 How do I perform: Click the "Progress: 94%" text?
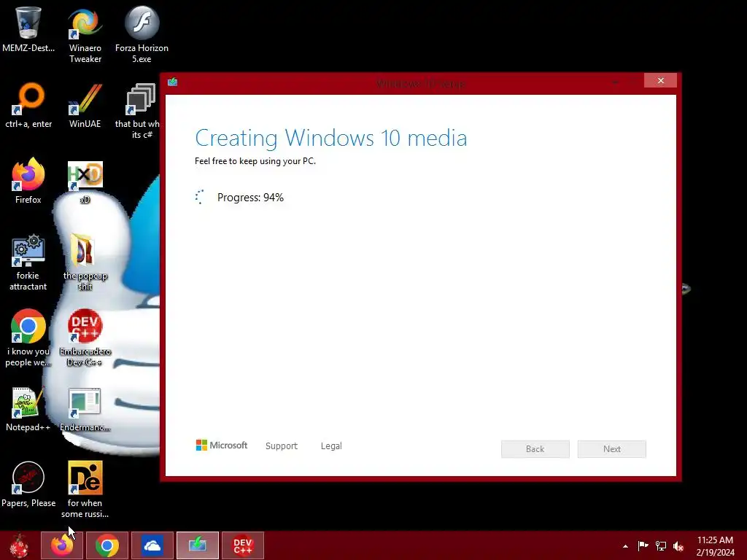[250, 197]
